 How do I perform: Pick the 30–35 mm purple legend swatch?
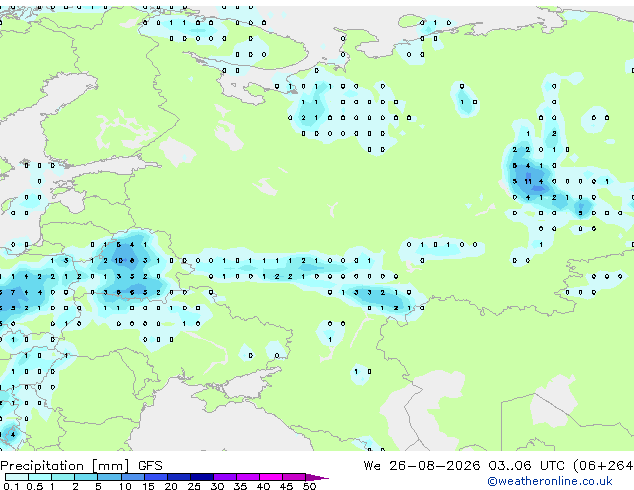pos(224,477)
